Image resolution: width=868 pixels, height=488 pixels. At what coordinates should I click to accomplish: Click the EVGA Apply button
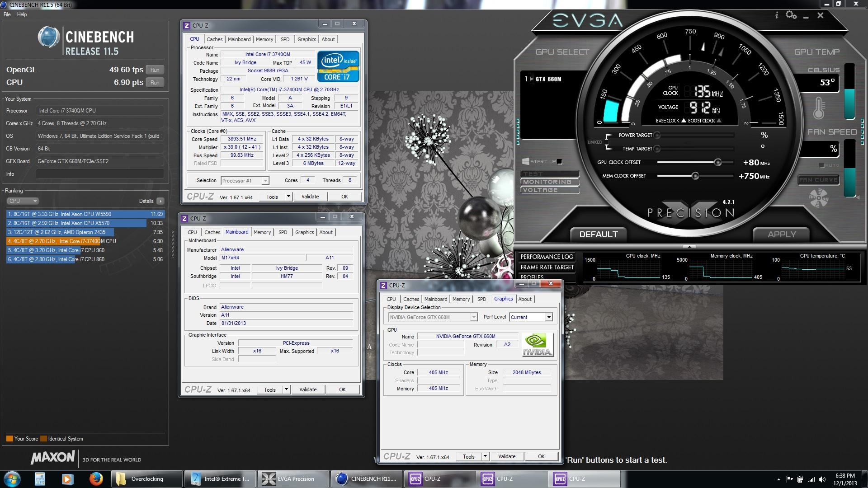[x=782, y=235]
